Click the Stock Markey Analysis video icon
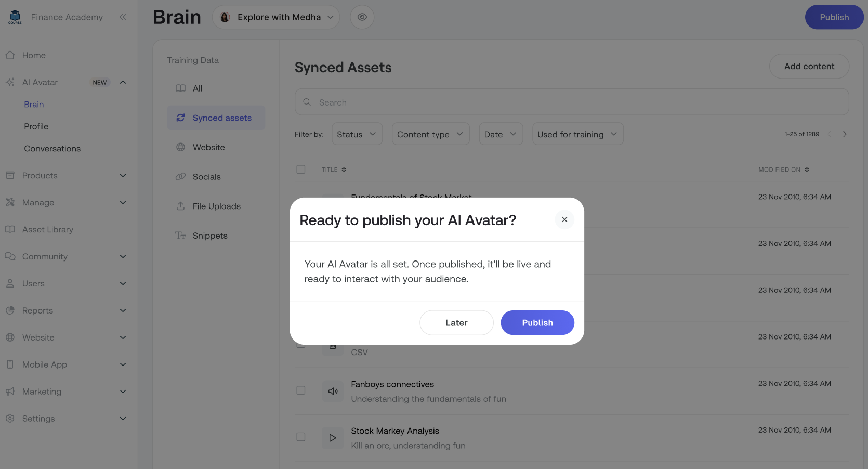This screenshot has width=868, height=469. [333, 438]
